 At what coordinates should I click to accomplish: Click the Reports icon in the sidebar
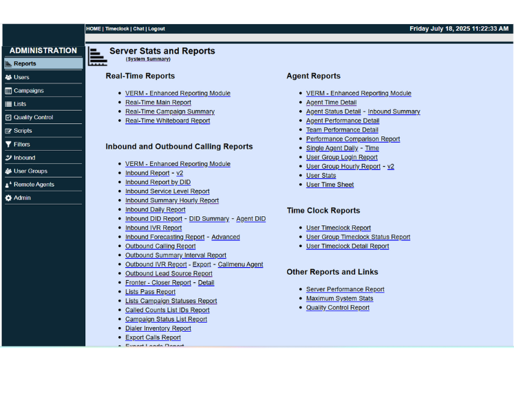click(x=8, y=64)
